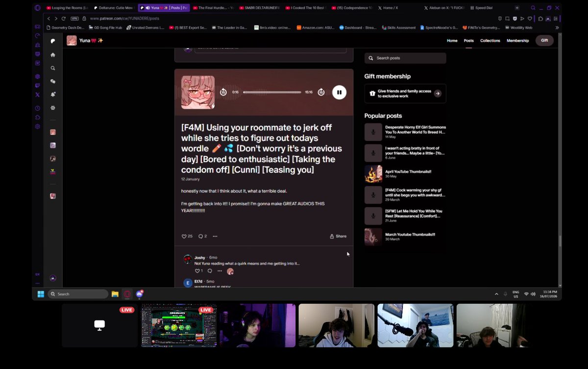
Task: Open more options on Joshy's comment
Action: coord(220,271)
